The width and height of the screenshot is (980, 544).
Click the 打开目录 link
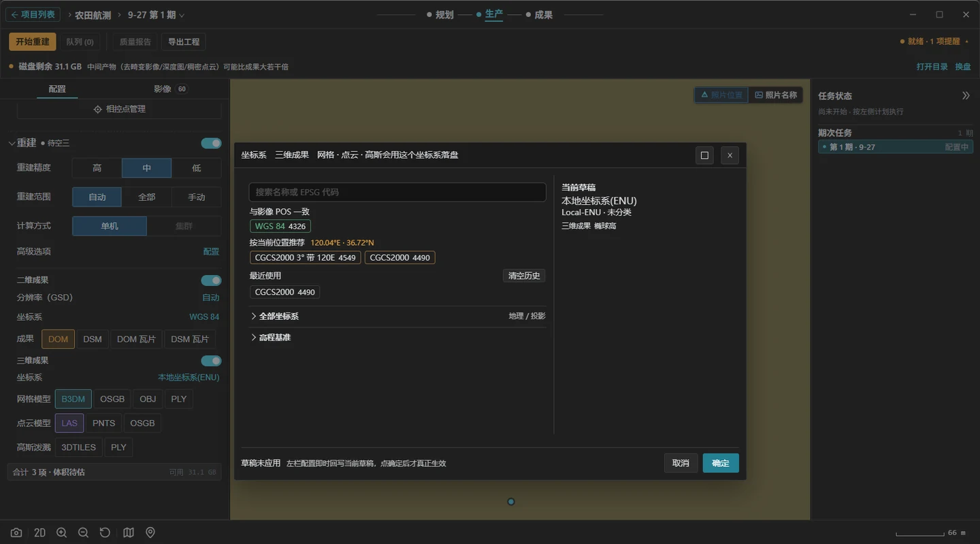(x=932, y=67)
